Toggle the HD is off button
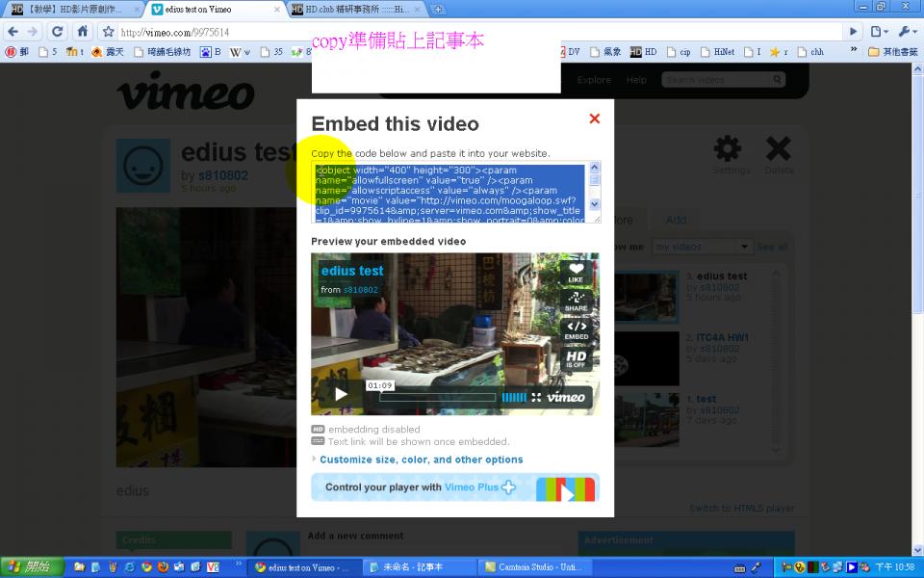Viewport: 924px width, 578px height. point(576,359)
